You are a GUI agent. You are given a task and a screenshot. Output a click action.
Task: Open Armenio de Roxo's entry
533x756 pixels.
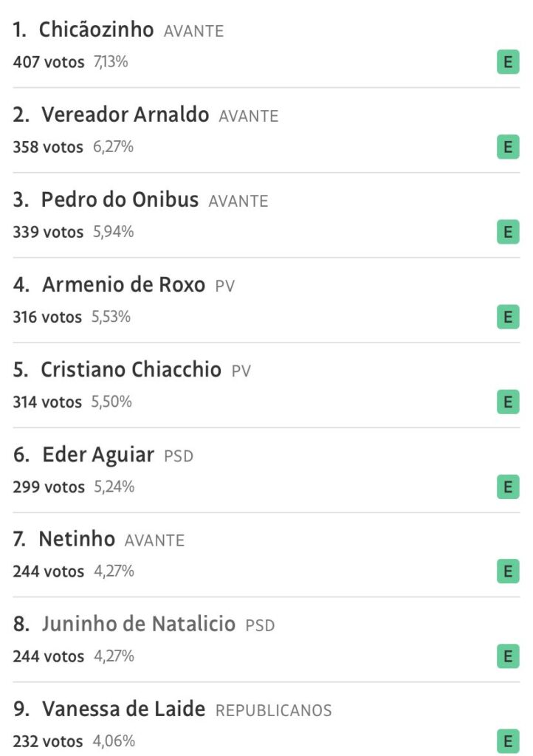tap(123, 285)
